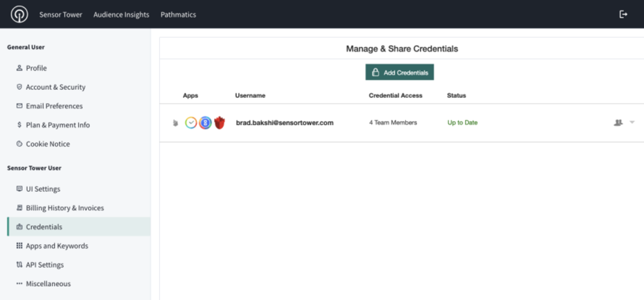Click the Apps and Keywords grid icon

pyautogui.click(x=19, y=245)
